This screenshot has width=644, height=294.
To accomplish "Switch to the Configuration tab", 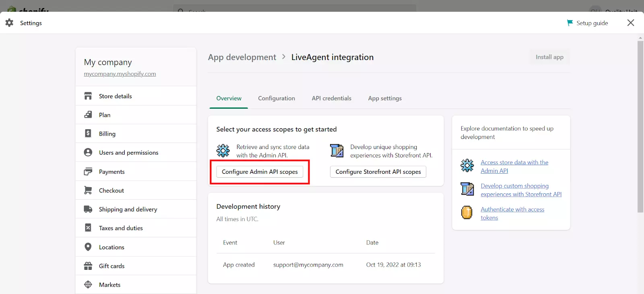I will coord(277,98).
